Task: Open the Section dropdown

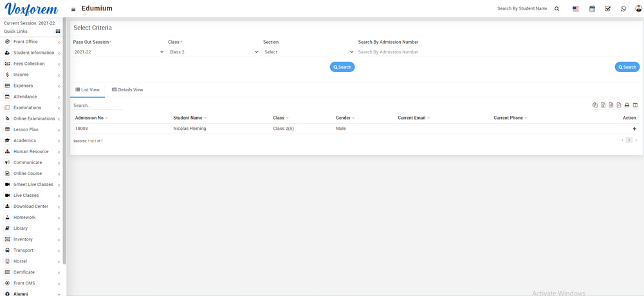Action: (x=308, y=52)
